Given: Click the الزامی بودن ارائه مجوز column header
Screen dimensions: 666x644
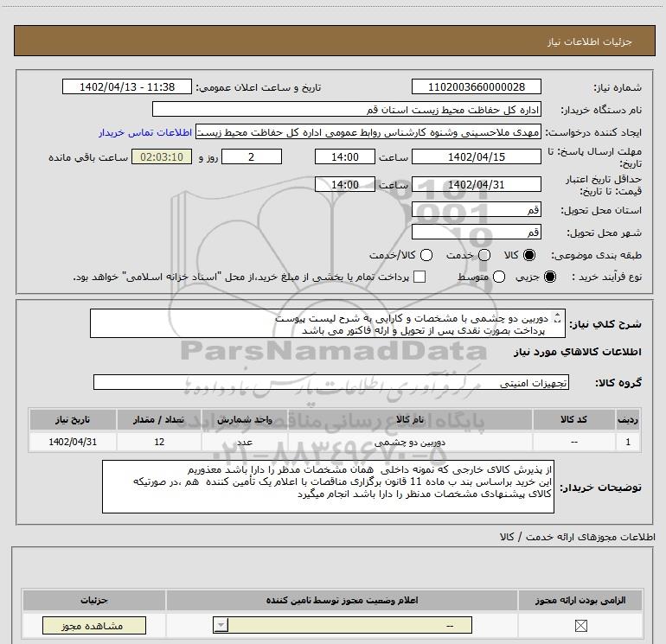Looking at the screenshot, I should 580,600.
